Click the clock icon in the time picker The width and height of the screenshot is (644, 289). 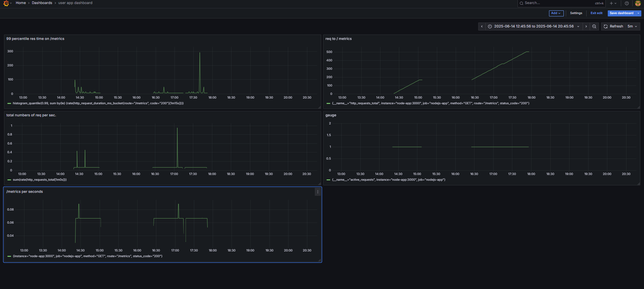(x=490, y=26)
